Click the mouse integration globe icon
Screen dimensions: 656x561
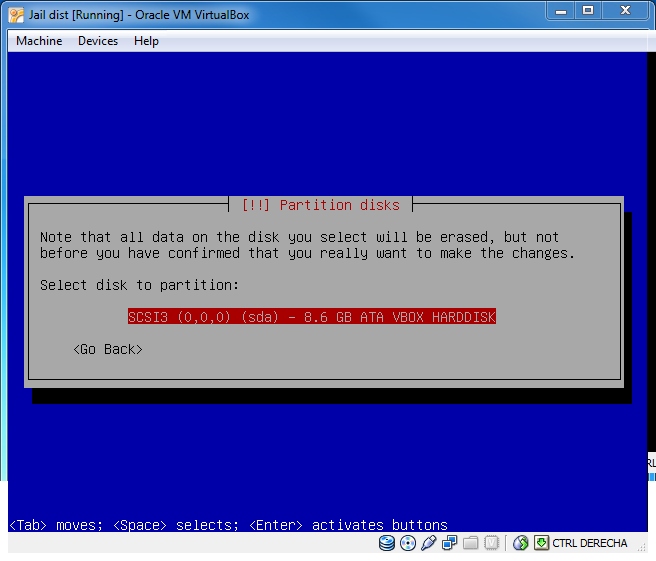pos(520,543)
